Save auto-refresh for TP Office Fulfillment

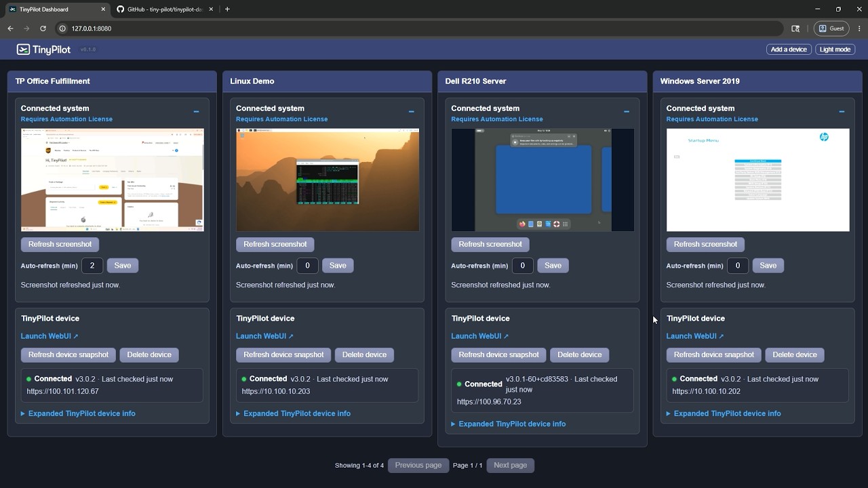(x=123, y=266)
